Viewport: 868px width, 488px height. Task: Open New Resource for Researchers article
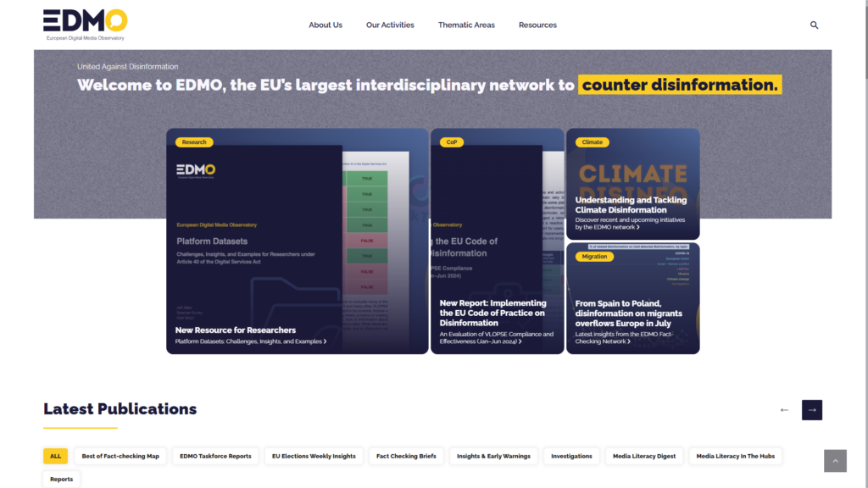tap(236, 330)
